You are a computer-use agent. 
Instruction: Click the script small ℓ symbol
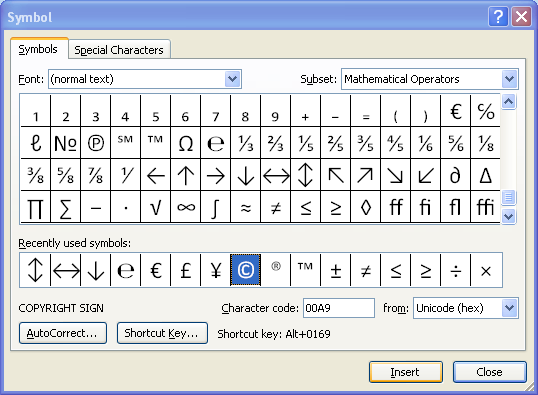pos(36,143)
